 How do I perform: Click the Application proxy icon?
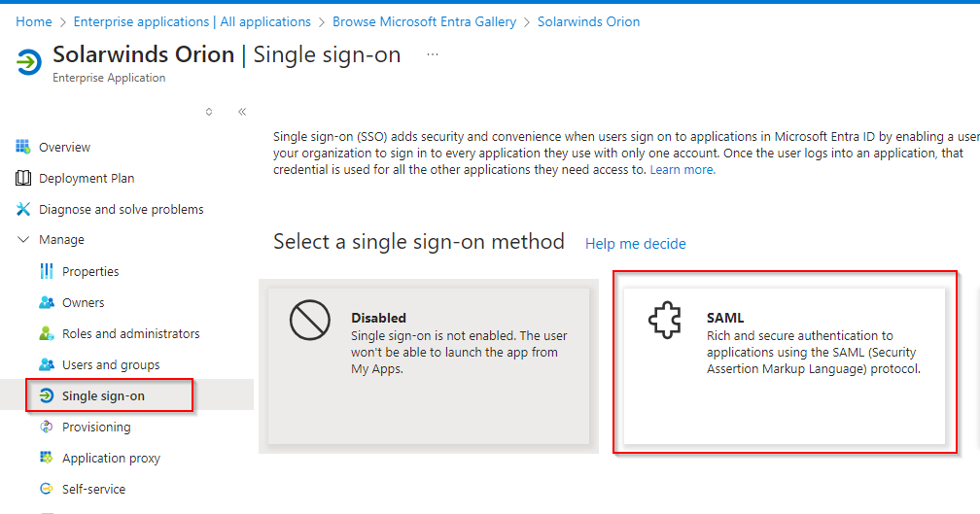pos(47,458)
